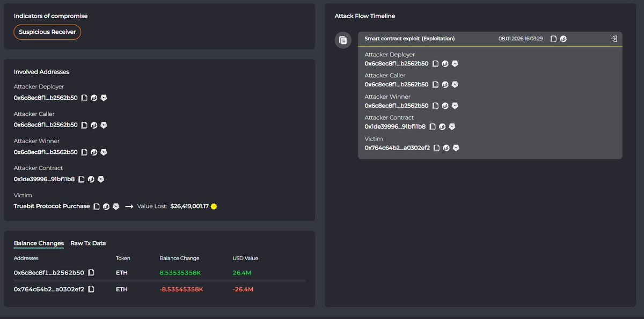Copy transaction hash in timeline event header
This screenshot has height=319, width=644.
(x=553, y=39)
